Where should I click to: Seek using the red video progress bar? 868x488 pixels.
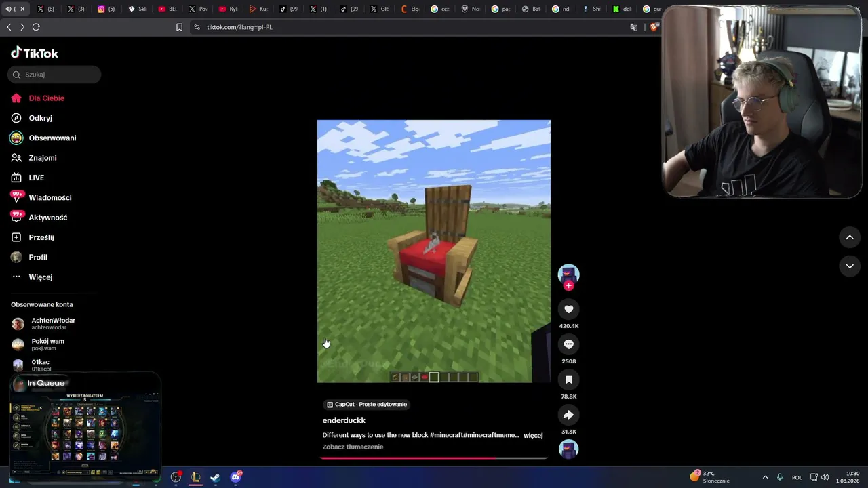point(434,458)
